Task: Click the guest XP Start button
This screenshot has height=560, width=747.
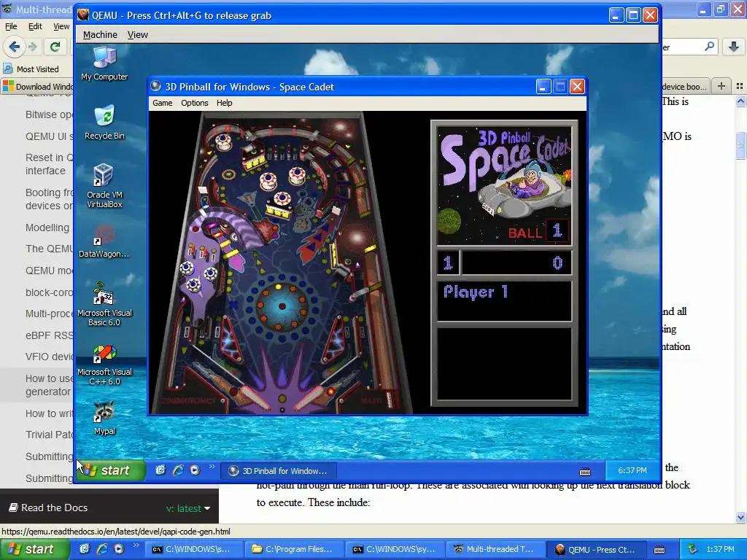Action: [x=111, y=470]
